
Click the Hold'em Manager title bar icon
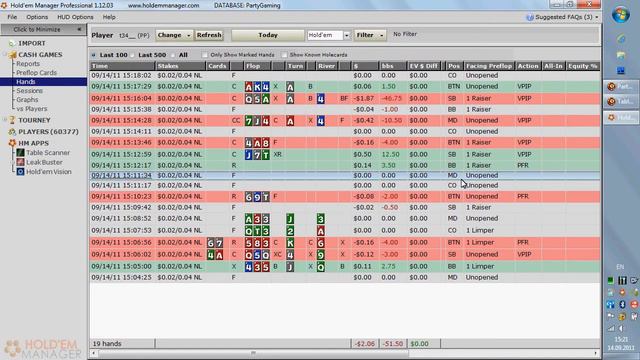[4, 5]
